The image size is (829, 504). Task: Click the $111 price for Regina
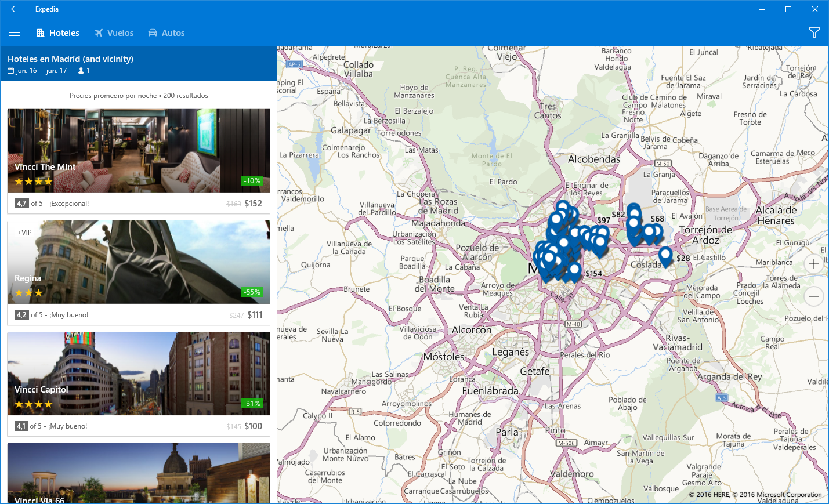(255, 315)
